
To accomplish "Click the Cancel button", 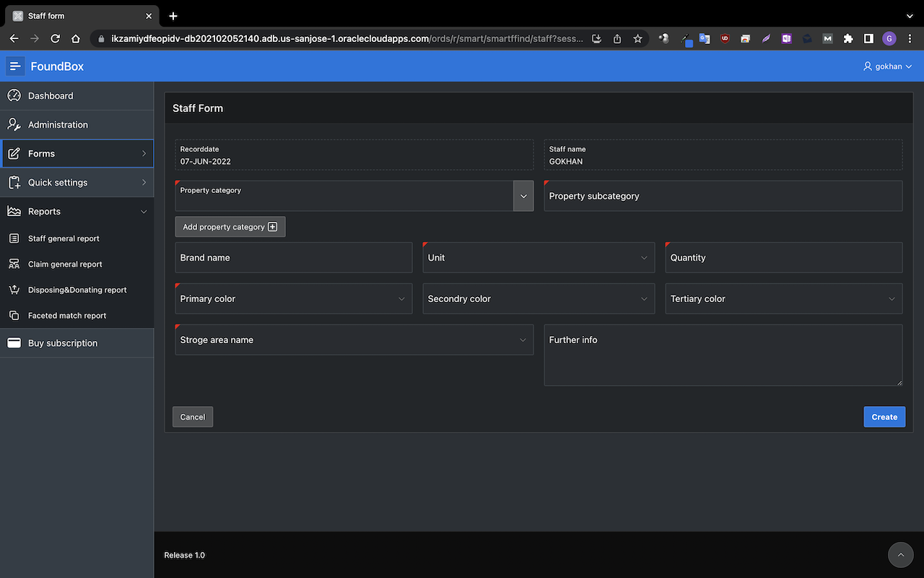I will [193, 417].
